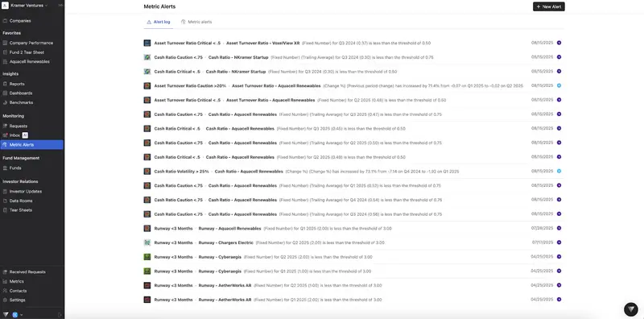Switch to the Metric alerts tab
The width and height of the screenshot is (644, 319).
point(196,22)
